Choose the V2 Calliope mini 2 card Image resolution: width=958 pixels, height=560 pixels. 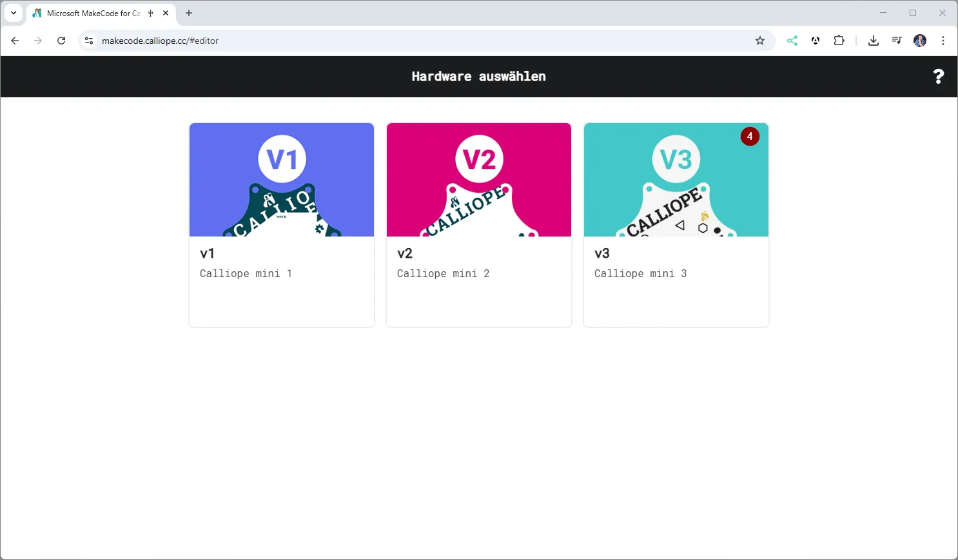pos(478,224)
